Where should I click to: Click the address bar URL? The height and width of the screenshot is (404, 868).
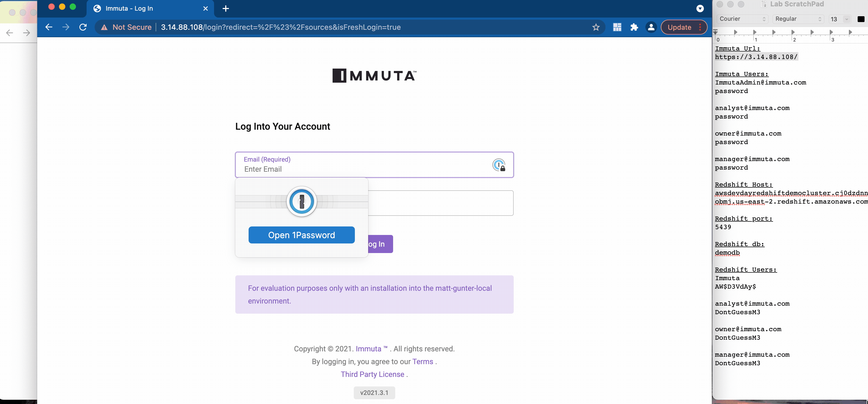(x=281, y=27)
